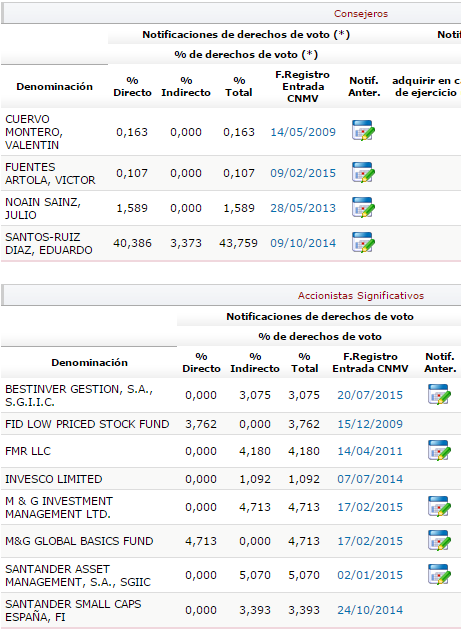This screenshot has width=461, height=629.
Task: Select SANTANDER ASSET MANAGEMENT, S.A., SGIIC name
Action: click(x=78, y=576)
